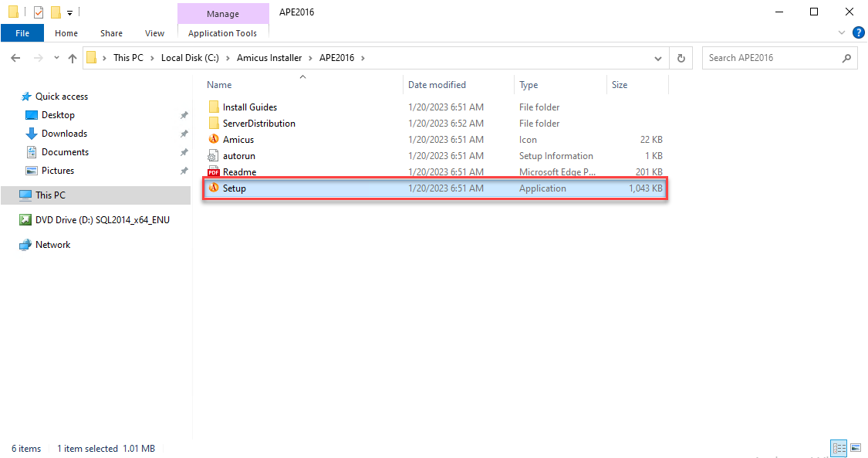Click the This PC monitor icon
This screenshot has width=868, height=458.
pyautogui.click(x=25, y=195)
